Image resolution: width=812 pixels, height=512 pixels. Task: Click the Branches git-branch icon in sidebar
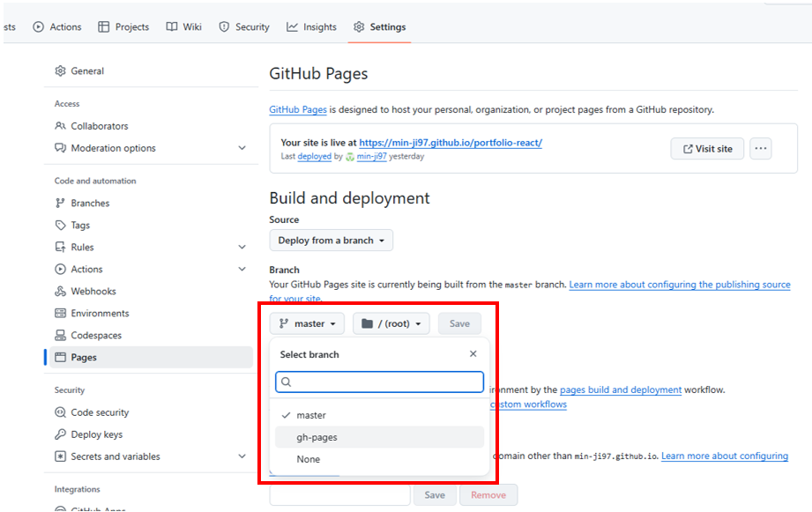(61, 203)
